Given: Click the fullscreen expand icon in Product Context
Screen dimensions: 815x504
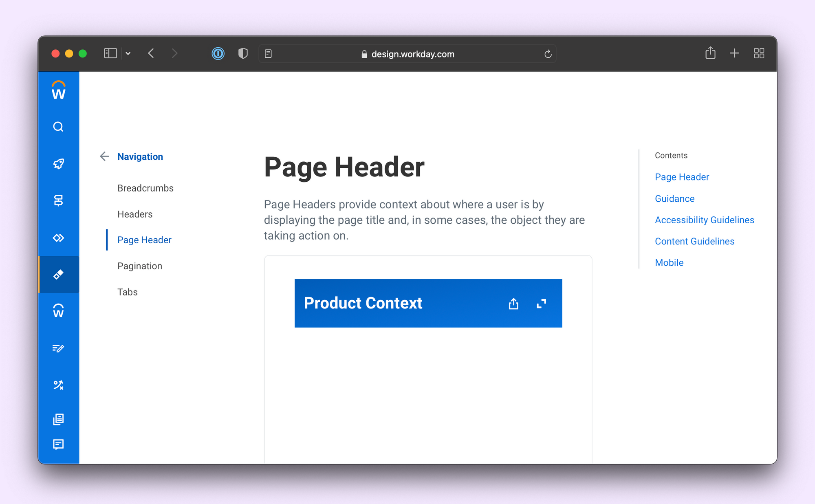Looking at the screenshot, I should coord(541,304).
